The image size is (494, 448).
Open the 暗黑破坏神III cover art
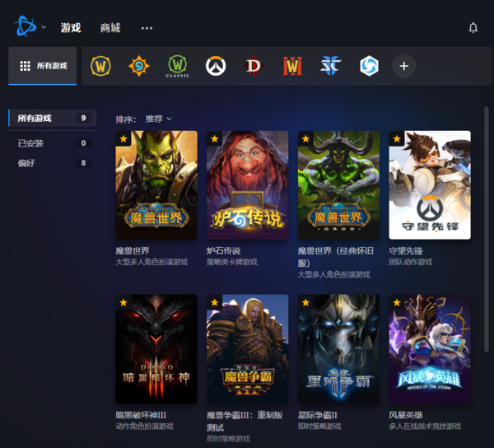156,348
